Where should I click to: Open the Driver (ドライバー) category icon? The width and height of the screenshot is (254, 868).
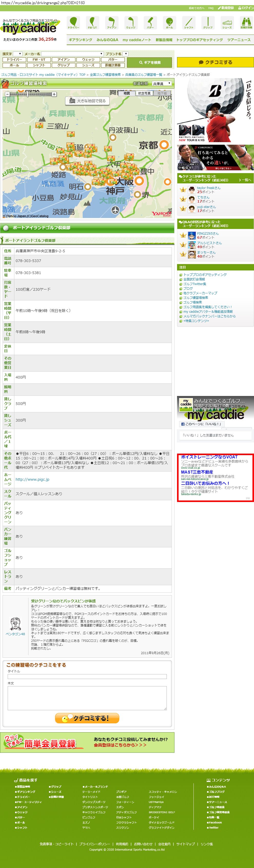[74, 23]
